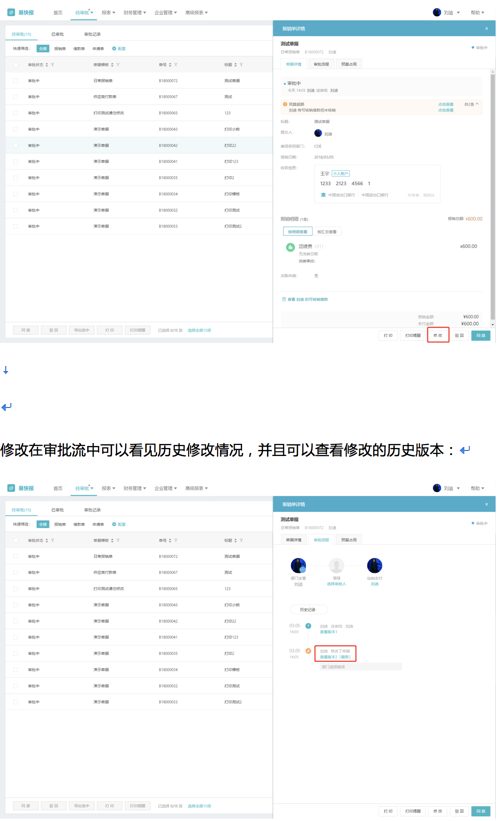This screenshot has width=497, height=821.
Task: Switch to the 已审批 tab in the first screenshot
Action: pos(58,34)
